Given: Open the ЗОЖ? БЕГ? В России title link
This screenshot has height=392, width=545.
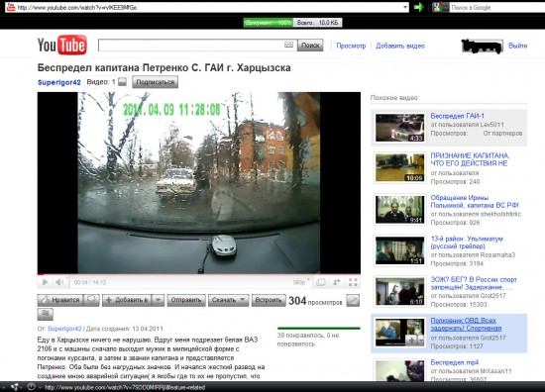Looking at the screenshot, I should pyautogui.click(x=474, y=283).
